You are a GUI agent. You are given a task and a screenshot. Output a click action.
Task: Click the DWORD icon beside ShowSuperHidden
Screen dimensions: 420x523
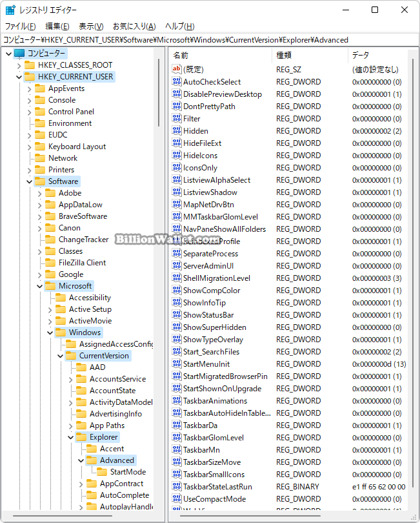click(x=177, y=327)
